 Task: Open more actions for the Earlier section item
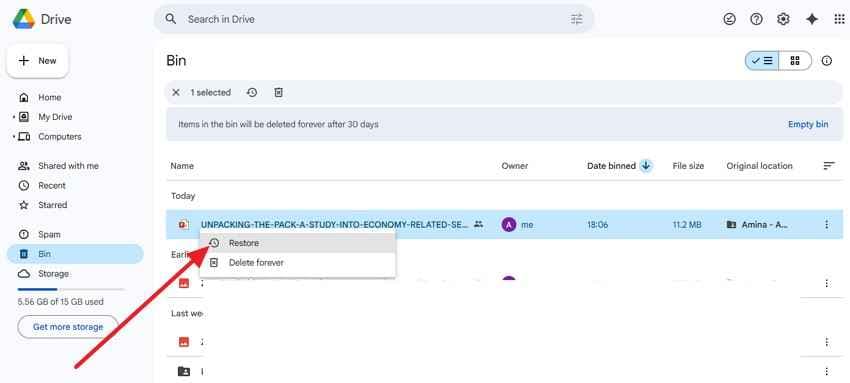point(827,283)
